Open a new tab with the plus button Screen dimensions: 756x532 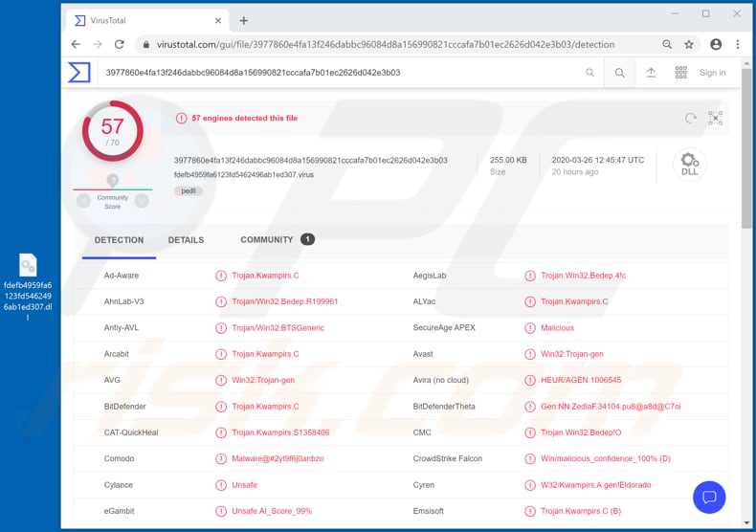tap(243, 20)
